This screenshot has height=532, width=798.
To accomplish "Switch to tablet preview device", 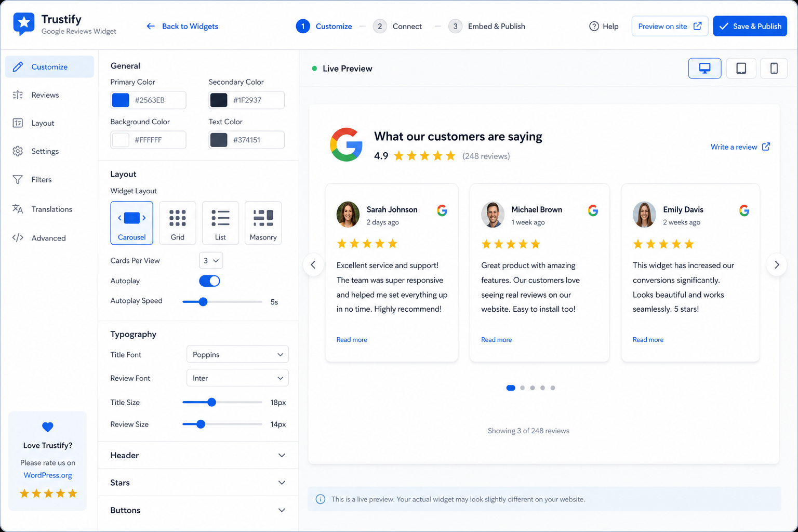I will 741,68.
